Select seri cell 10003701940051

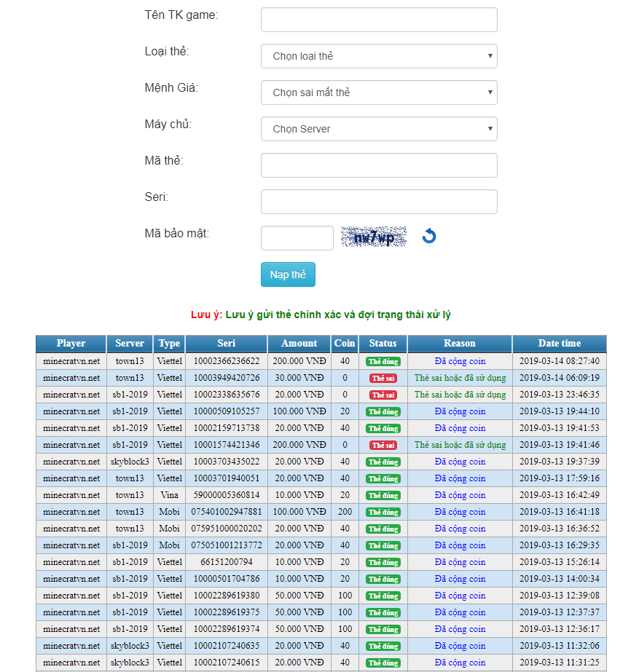(227, 478)
